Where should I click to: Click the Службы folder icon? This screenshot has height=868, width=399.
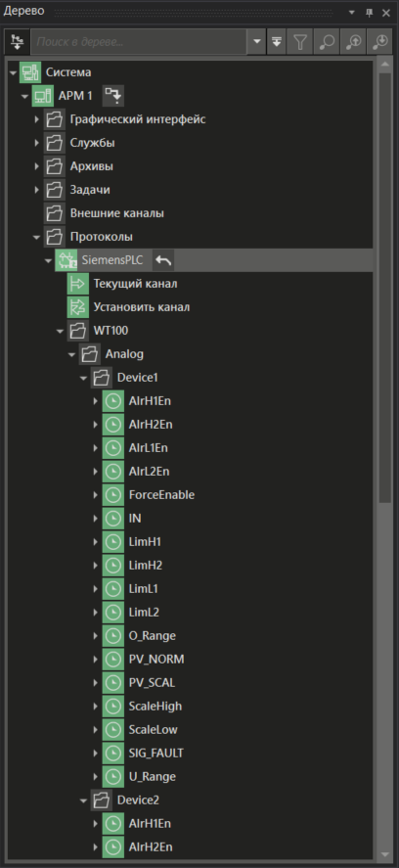click(54, 143)
